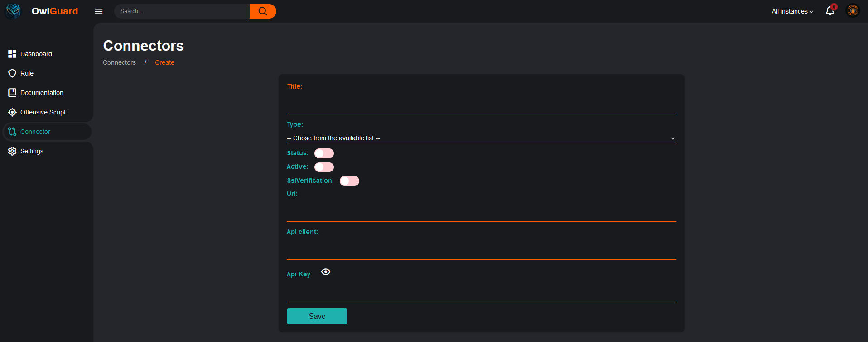Viewport: 868px width, 342px height.
Task: Click the Url: field label
Action: tap(292, 194)
